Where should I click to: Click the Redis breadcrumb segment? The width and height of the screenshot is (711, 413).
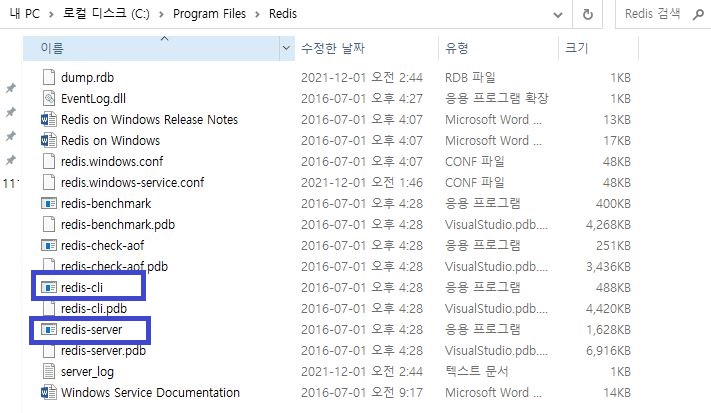[282, 14]
